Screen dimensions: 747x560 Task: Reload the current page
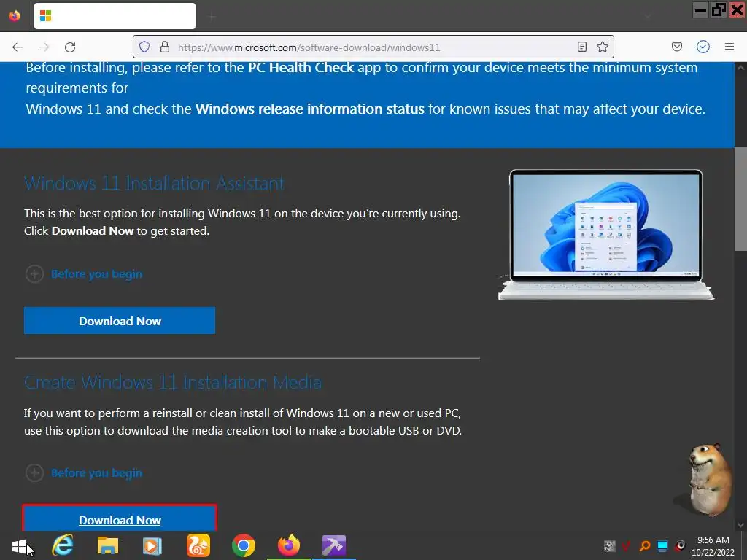pyautogui.click(x=70, y=47)
